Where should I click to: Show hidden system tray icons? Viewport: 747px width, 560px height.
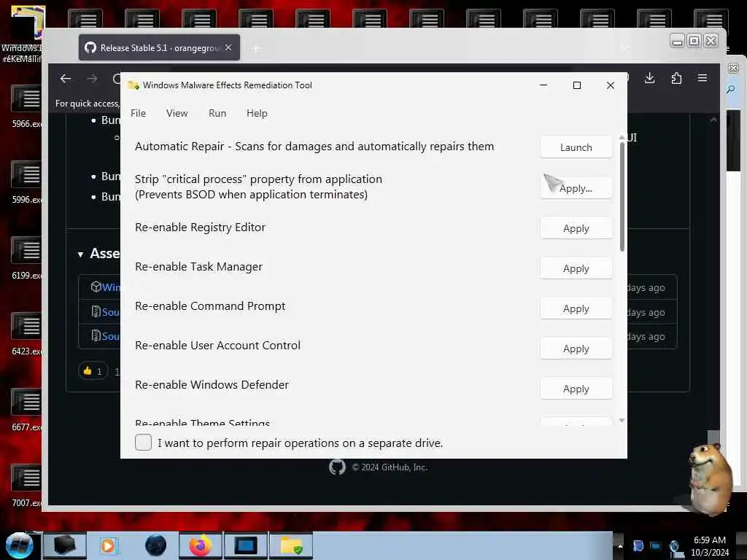(620, 545)
